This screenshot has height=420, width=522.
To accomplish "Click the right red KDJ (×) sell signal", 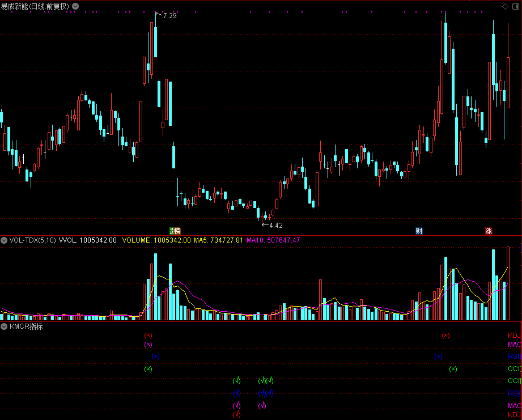I will pos(445,336).
